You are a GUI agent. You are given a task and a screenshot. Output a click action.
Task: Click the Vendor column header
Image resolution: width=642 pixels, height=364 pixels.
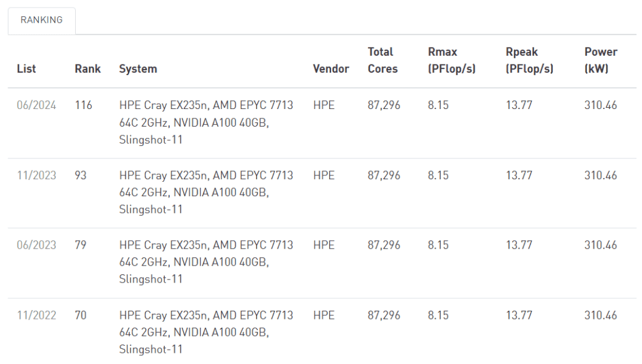pyautogui.click(x=330, y=69)
